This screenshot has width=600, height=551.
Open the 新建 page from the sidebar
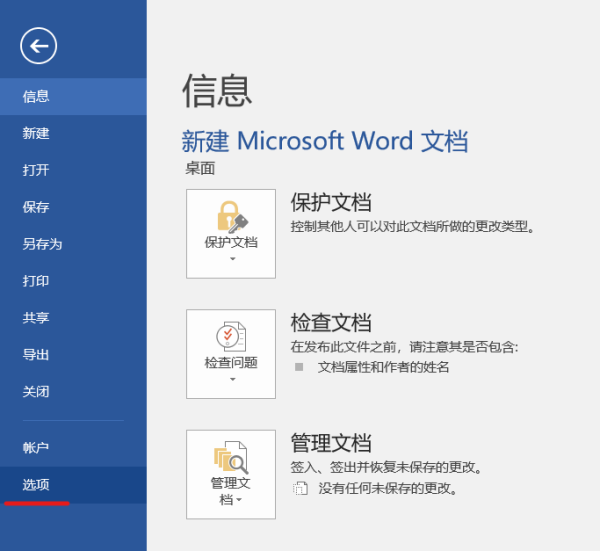coord(37,133)
